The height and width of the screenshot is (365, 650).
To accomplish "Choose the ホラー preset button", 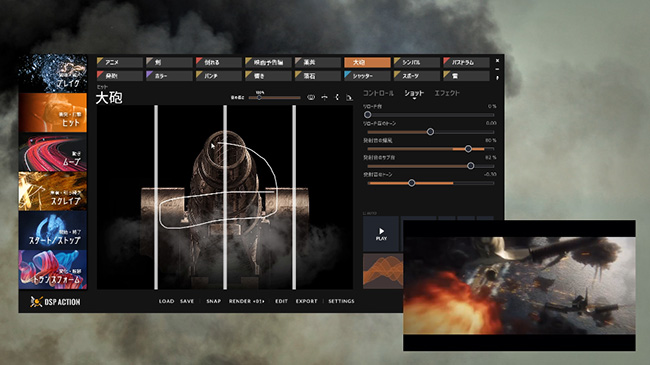I will tap(169, 75).
